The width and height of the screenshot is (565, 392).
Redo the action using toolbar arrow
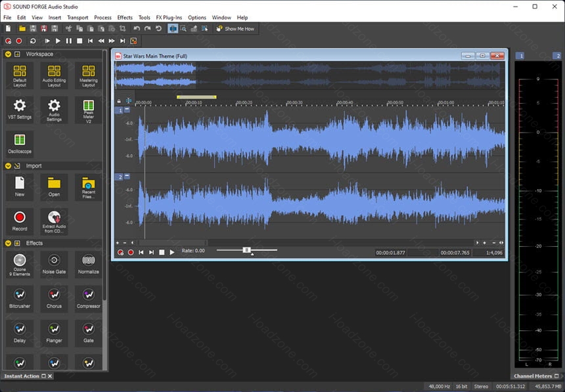[x=147, y=28]
